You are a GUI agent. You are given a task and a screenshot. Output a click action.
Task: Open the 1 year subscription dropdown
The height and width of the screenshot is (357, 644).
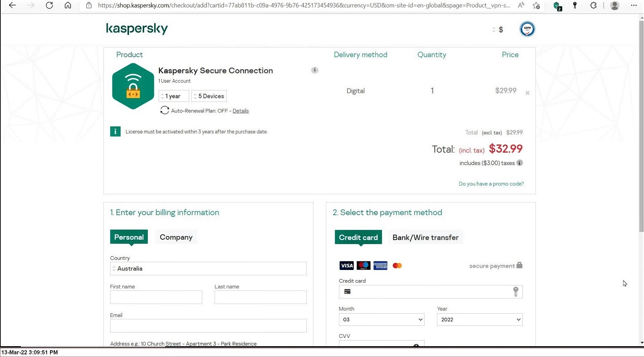[173, 96]
